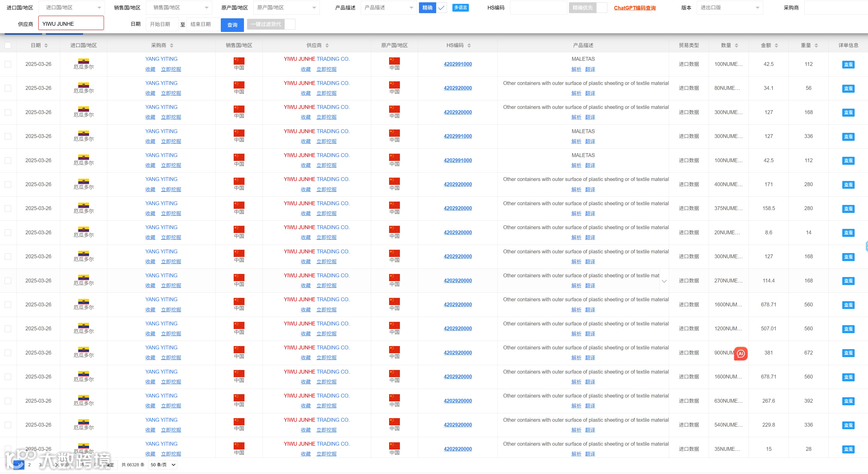Check the select-all header checkbox
This screenshot has height=474, width=868.
8,46
